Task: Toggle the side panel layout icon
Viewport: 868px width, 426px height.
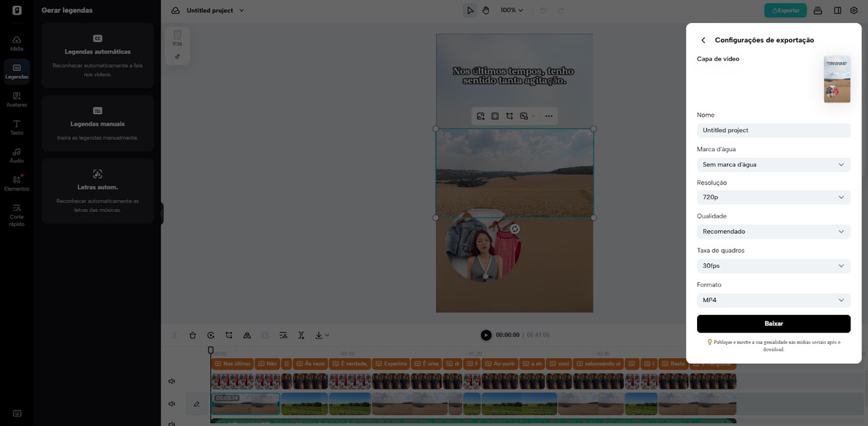Action: [837, 10]
